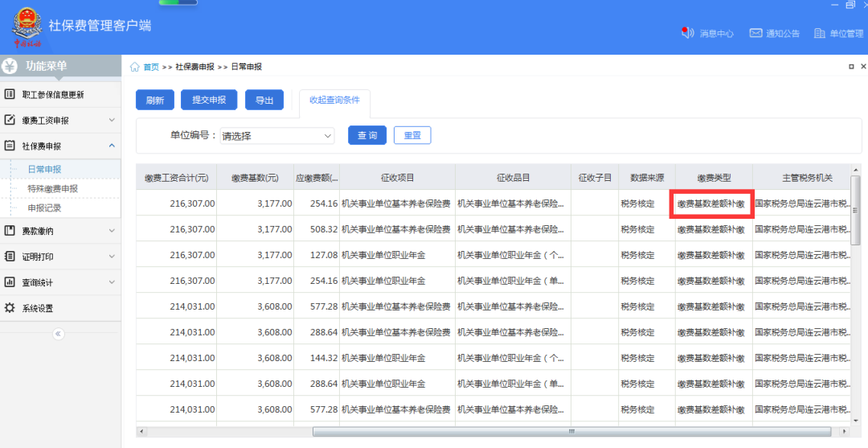This screenshot has width=868, height=448.
Task: Click the 刷新 button
Action: (155, 101)
